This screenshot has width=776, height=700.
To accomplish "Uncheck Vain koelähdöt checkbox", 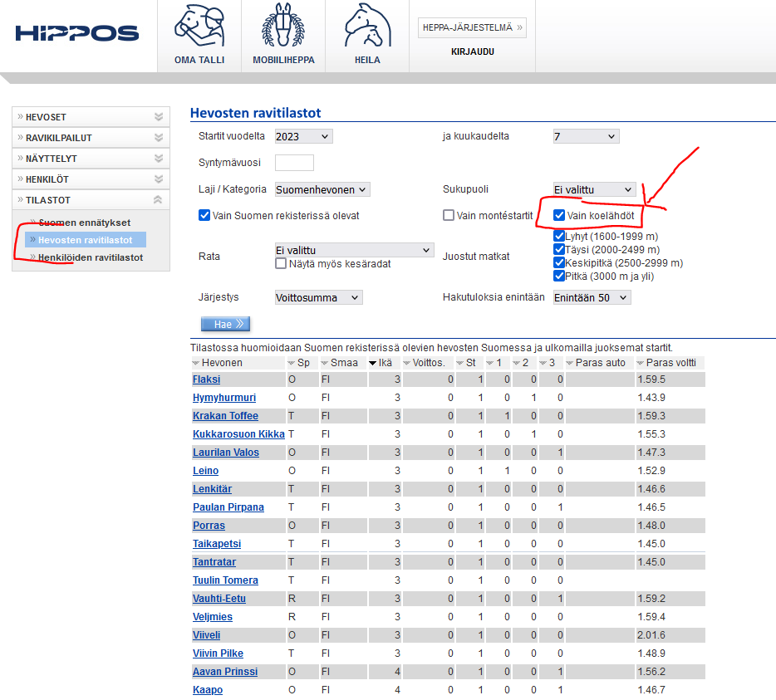I will coord(559,215).
